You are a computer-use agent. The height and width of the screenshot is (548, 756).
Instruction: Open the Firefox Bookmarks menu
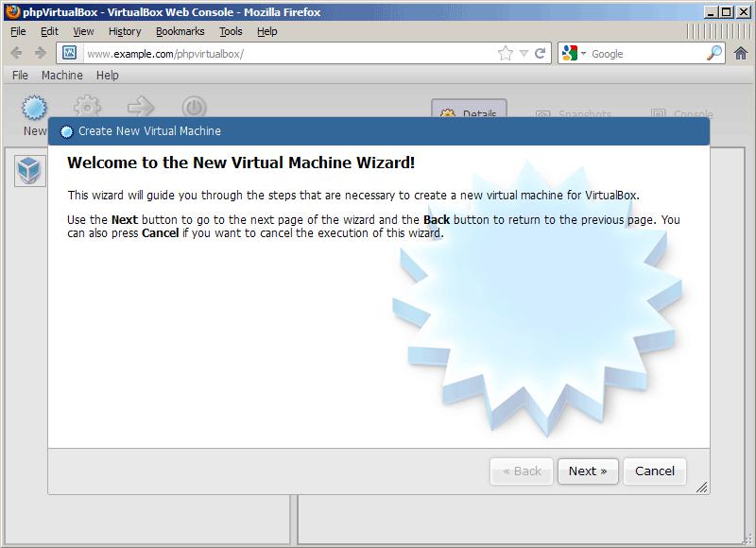[x=180, y=31]
